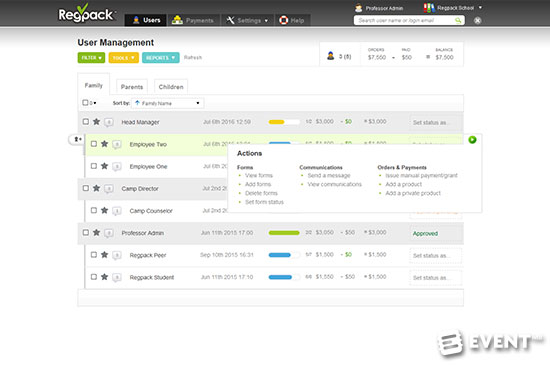The height and width of the screenshot is (365, 550).
Task: Star the Head Manager row
Action: coord(96,122)
